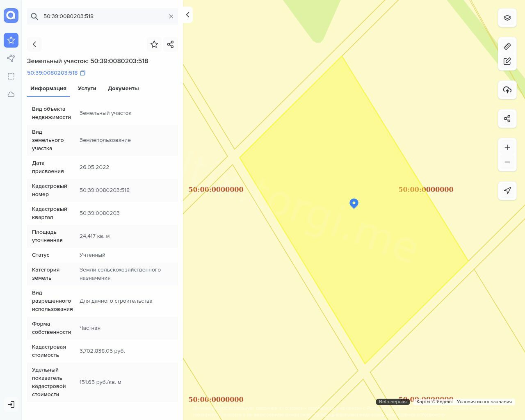Click the cloud upload button on map
525x420 pixels.
click(507, 90)
